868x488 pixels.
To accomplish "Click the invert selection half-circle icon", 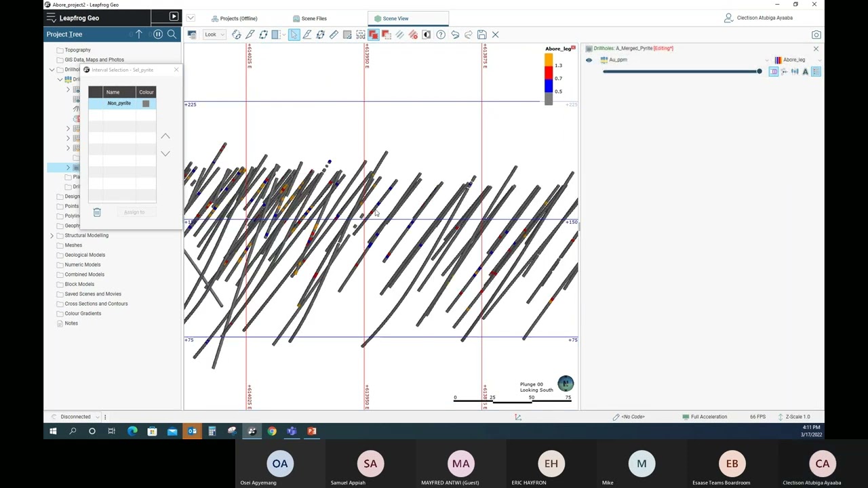I will coord(427,35).
